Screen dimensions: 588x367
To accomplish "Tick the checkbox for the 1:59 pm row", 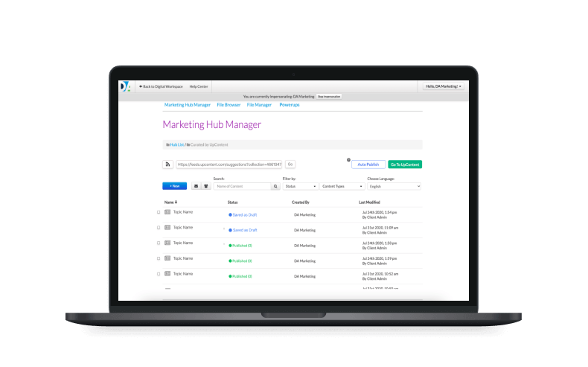I will tap(159, 258).
